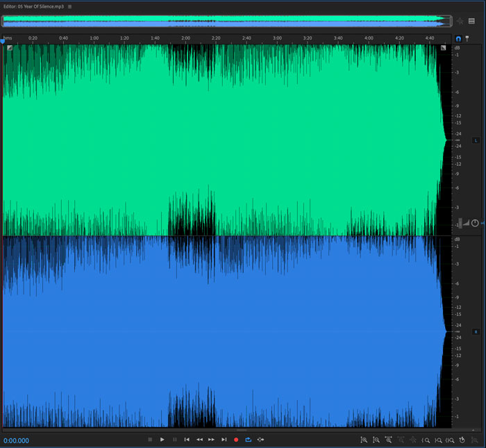Click the fade in handle at waveform start
Screen dimensions: 486x448
point(10,48)
